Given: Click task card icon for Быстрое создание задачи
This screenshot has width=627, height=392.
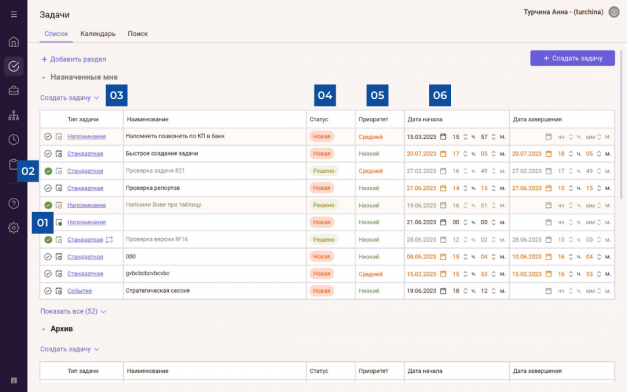Looking at the screenshot, I should (59, 154).
